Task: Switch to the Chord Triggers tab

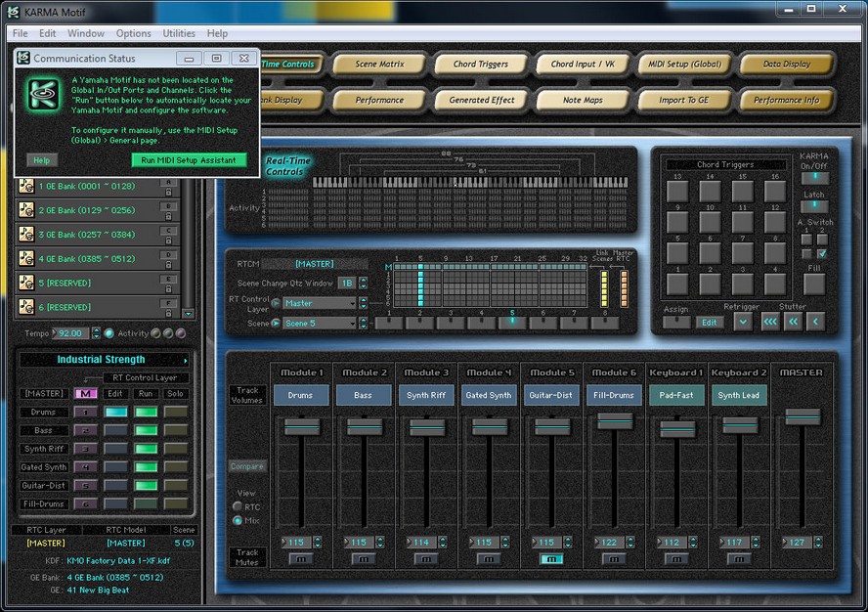Action: [x=481, y=65]
